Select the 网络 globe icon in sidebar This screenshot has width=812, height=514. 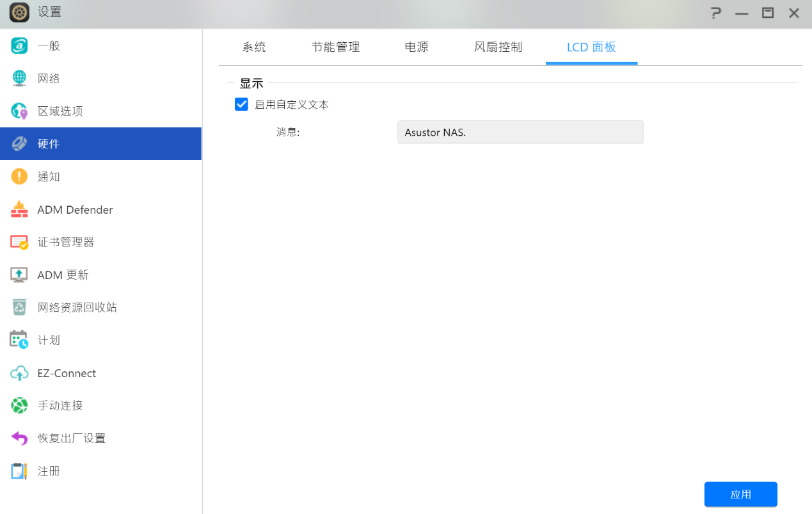click(x=19, y=79)
